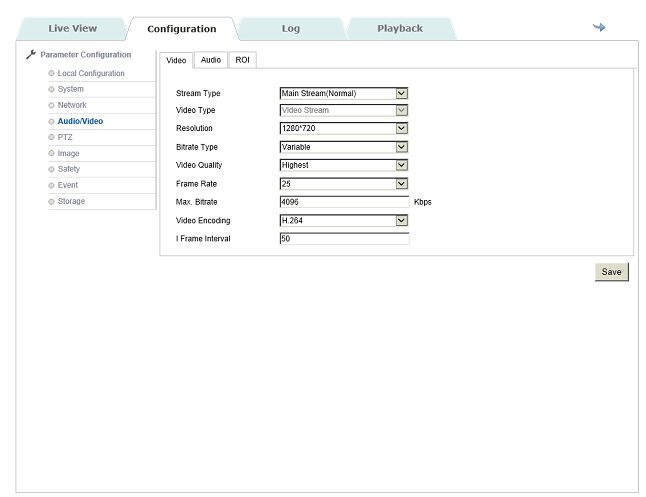The height and width of the screenshot is (497, 646).
Task: Open the Live View tab
Action: pos(72,28)
